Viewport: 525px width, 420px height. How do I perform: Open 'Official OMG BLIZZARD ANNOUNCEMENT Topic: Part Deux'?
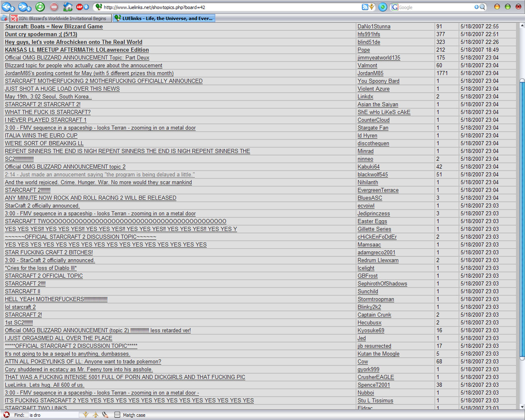77,57
